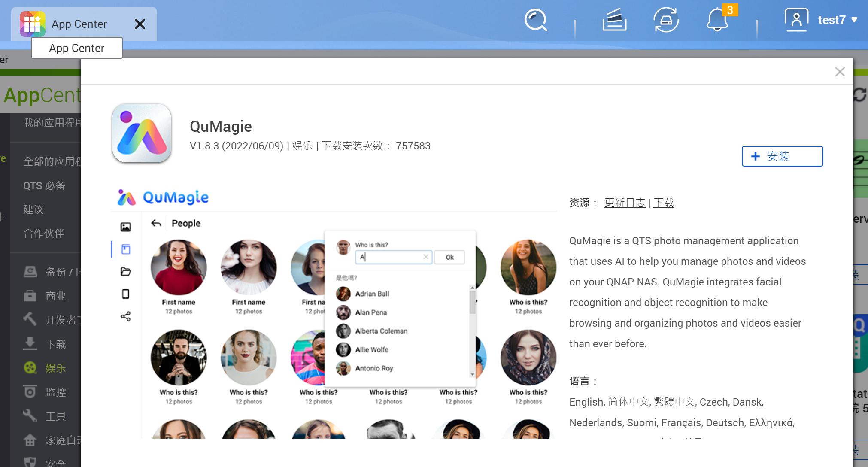Screen dimensions: 868x467
Task: Open the 更新日志 changelog link
Action: click(x=625, y=203)
